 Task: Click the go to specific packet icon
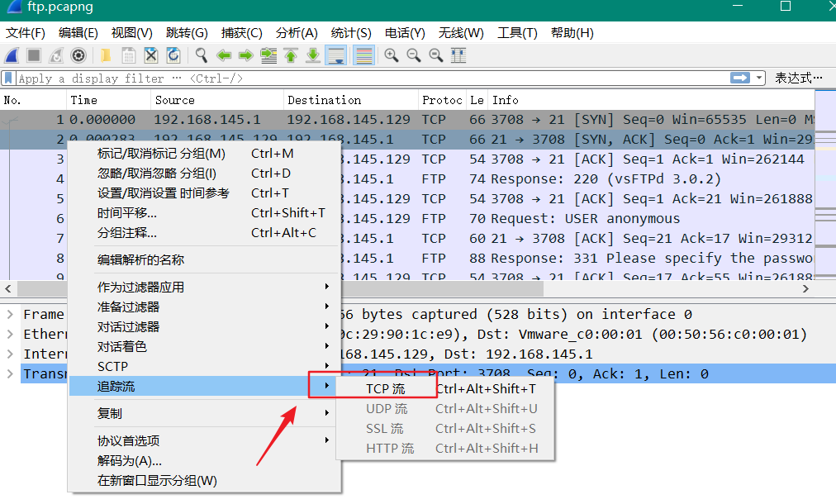(268, 55)
